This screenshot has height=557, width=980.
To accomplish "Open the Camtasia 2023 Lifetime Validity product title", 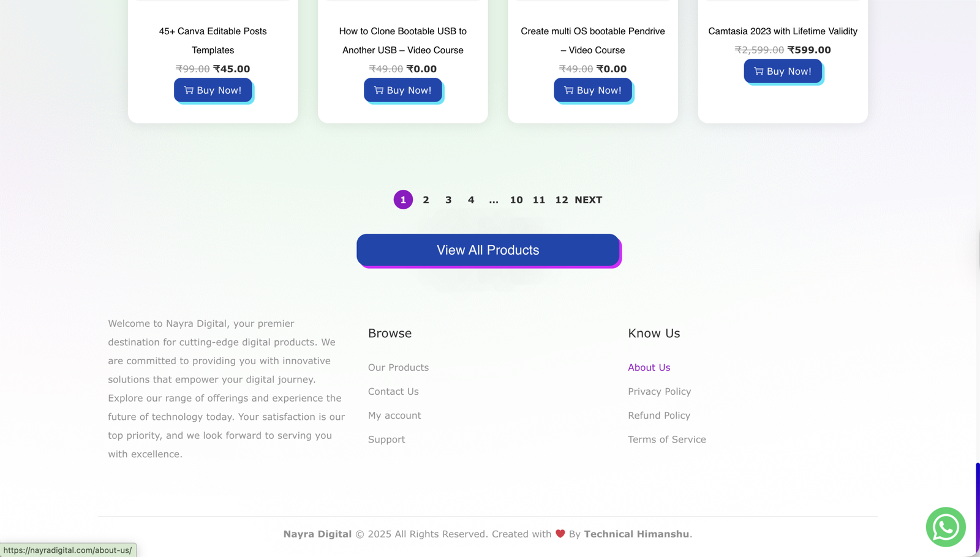I will click(782, 31).
